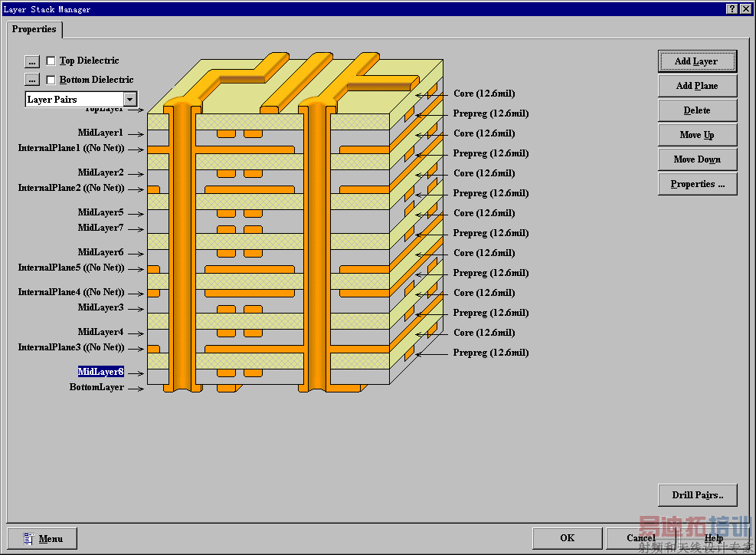756x555 pixels.
Task: Select the MidLayer1 label
Action: pyautogui.click(x=100, y=133)
